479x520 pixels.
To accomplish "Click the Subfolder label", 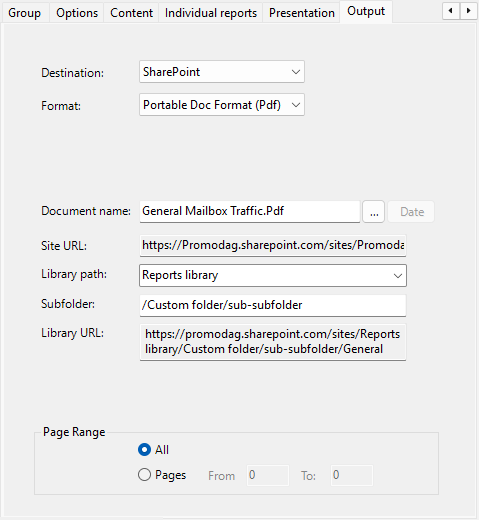I will (x=68, y=304).
